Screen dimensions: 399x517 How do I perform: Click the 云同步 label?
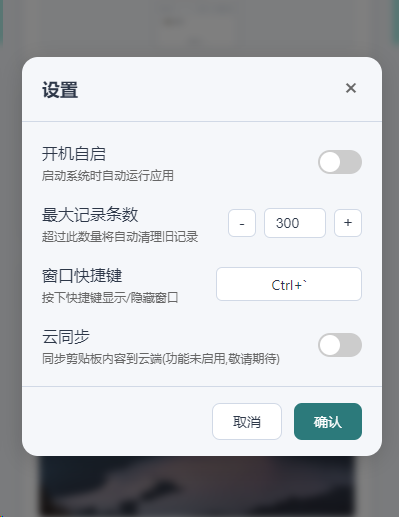point(66,337)
